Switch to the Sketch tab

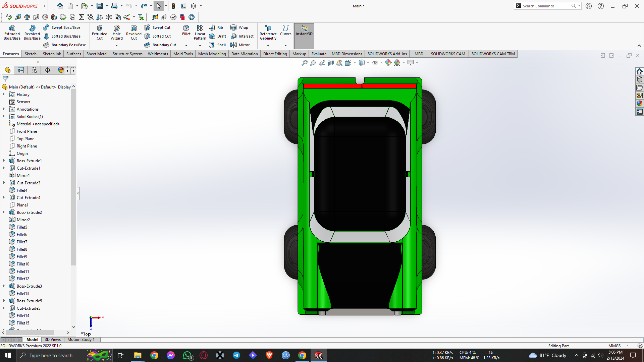pos(31,54)
